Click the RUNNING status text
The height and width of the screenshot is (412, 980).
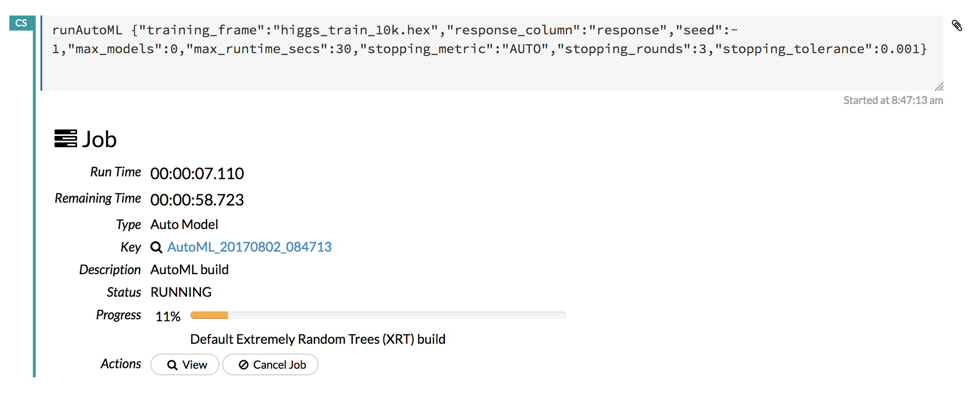pos(181,292)
